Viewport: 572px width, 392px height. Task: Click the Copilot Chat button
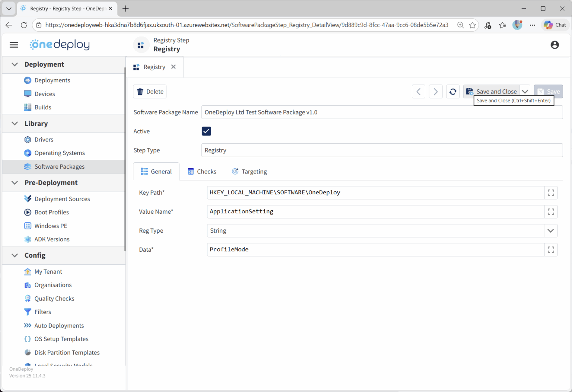tap(555, 25)
